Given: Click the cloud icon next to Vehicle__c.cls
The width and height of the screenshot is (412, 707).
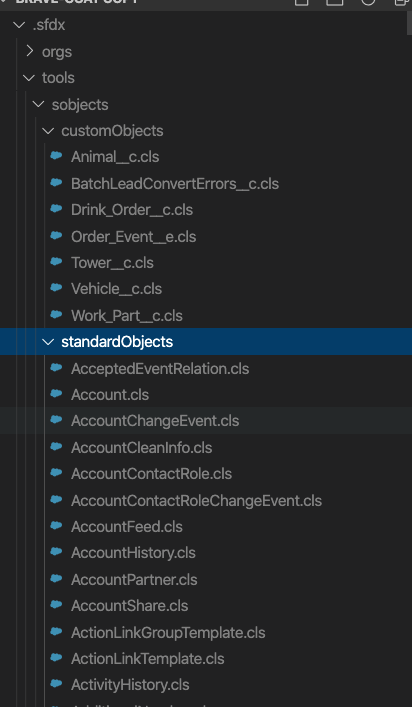Looking at the screenshot, I should [56, 288].
